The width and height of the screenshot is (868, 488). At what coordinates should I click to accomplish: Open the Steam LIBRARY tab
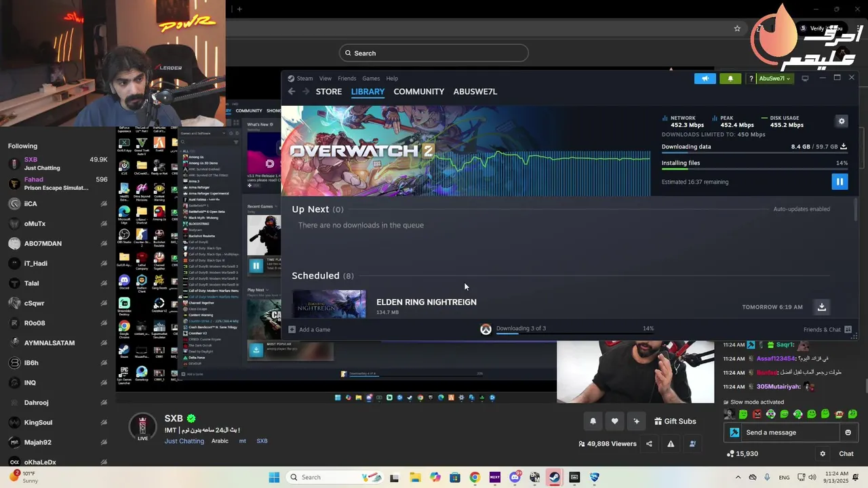[368, 91]
